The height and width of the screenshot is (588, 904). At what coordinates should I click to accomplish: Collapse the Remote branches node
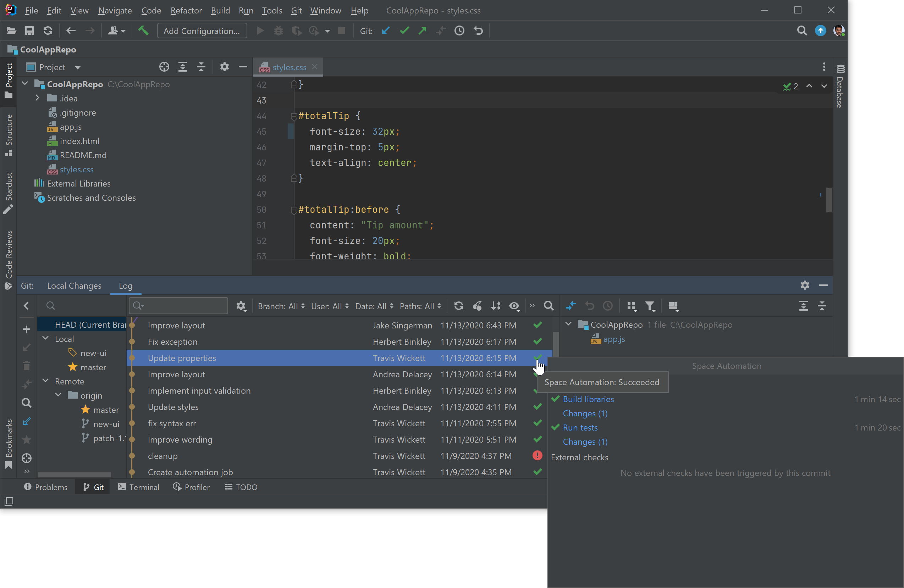point(46,381)
